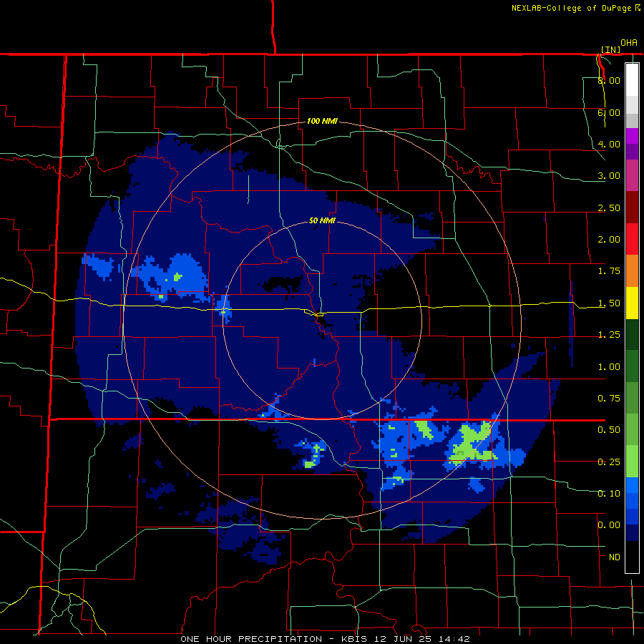Click the 0.25 legend value
The width and height of the screenshot is (644, 644).
(609, 462)
